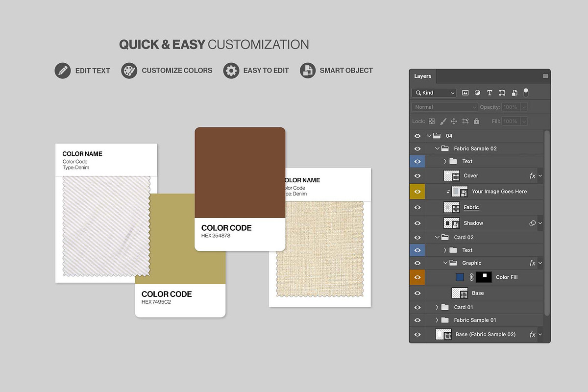Collapse the 04 group chevron
Viewport: 588px width, 392px height.
[x=429, y=136]
